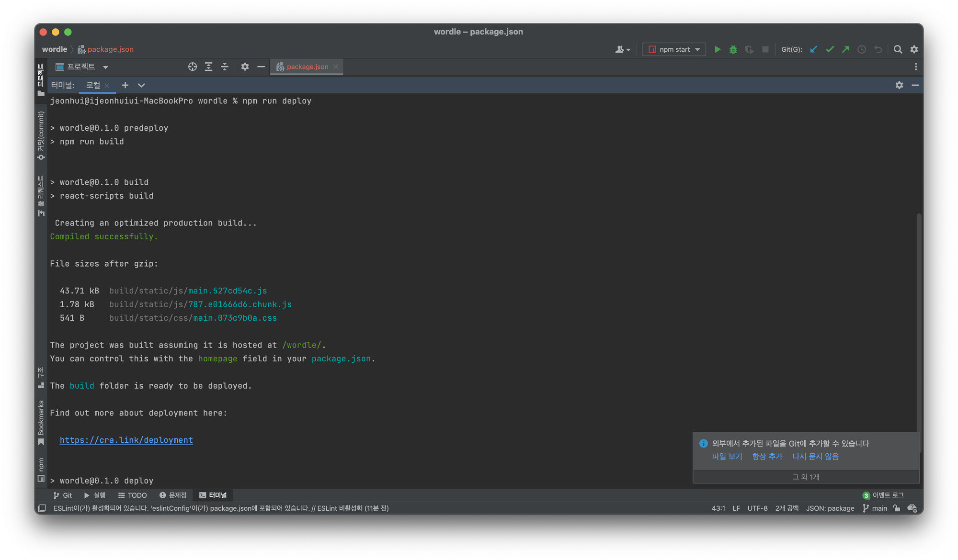Commit changes with the green checkmark
Screen dimensions: 958x560
[830, 49]
